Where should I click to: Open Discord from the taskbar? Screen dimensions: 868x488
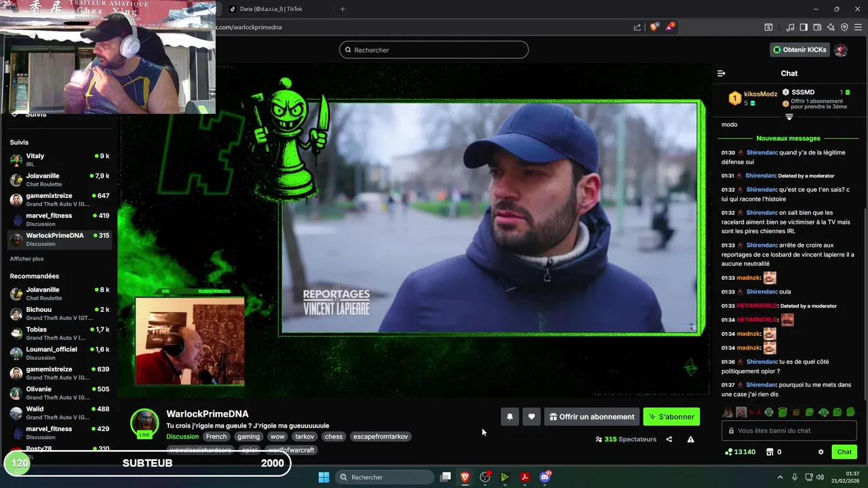tap(545, 477)
